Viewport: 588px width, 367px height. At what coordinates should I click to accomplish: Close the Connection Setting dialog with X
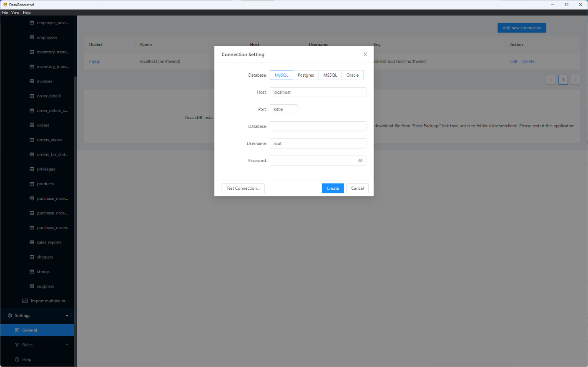point(365,55)
